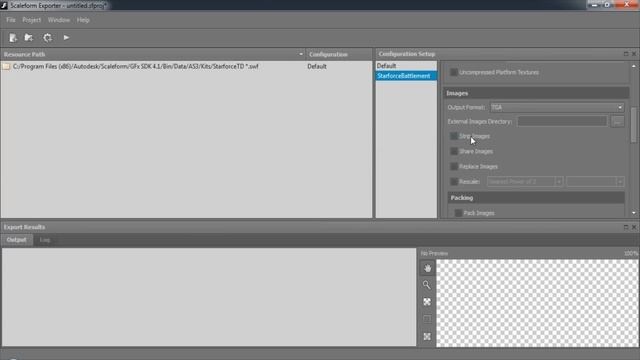Click the Configuration Setup scrollbar thumb

click(x=633, y=124)
